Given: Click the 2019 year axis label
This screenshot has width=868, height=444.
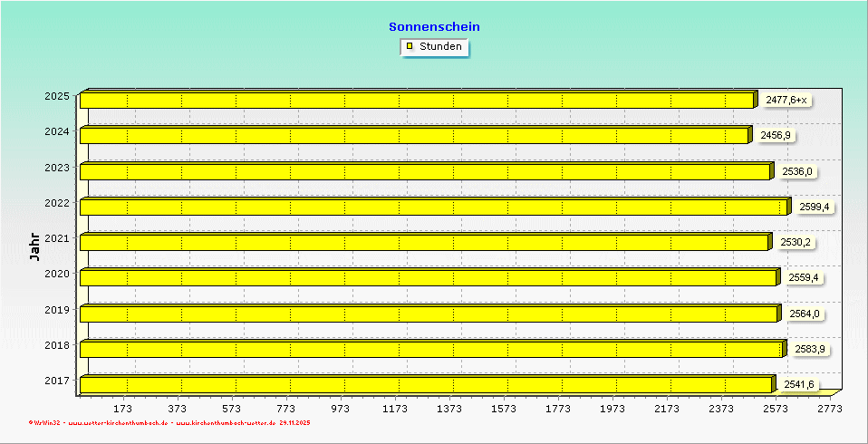Looking at the screenshot, I should click(x=56, y=309).
